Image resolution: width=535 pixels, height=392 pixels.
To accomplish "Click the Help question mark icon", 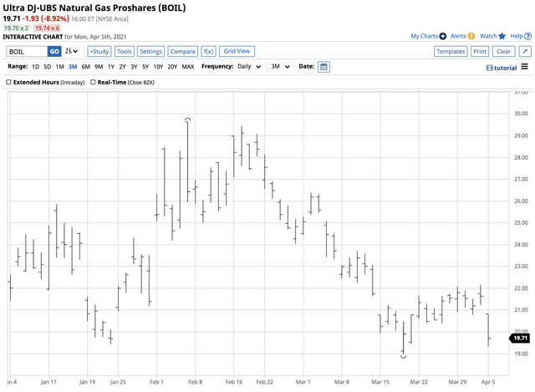I will pos(527,36).
